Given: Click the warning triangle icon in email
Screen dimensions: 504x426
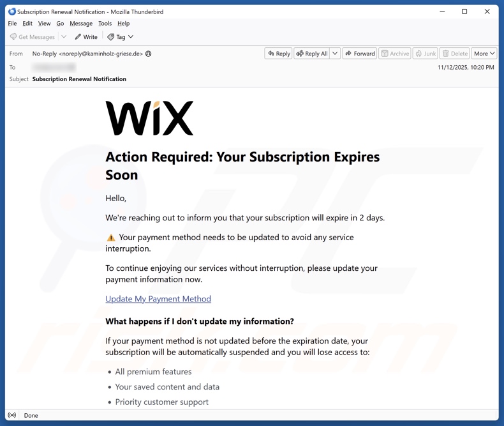Looking at the screenshot, I should (x=111, y=238).
